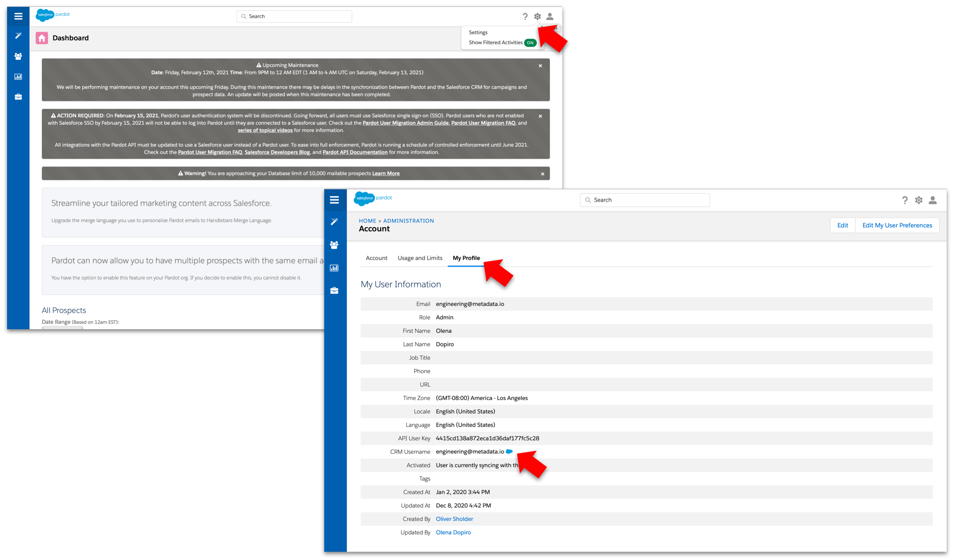958x560 pixels.
Task: Click the pink Dashboard home icon
Action: click(42, 38)
